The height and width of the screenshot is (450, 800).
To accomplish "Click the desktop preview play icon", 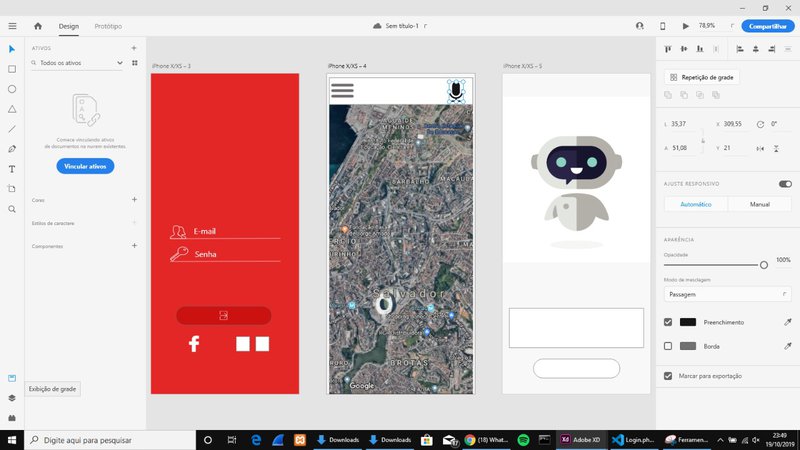I will 685,26.
